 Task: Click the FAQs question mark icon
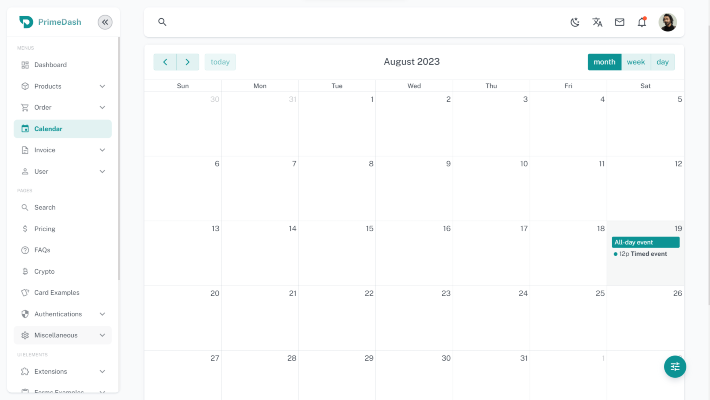25,250
